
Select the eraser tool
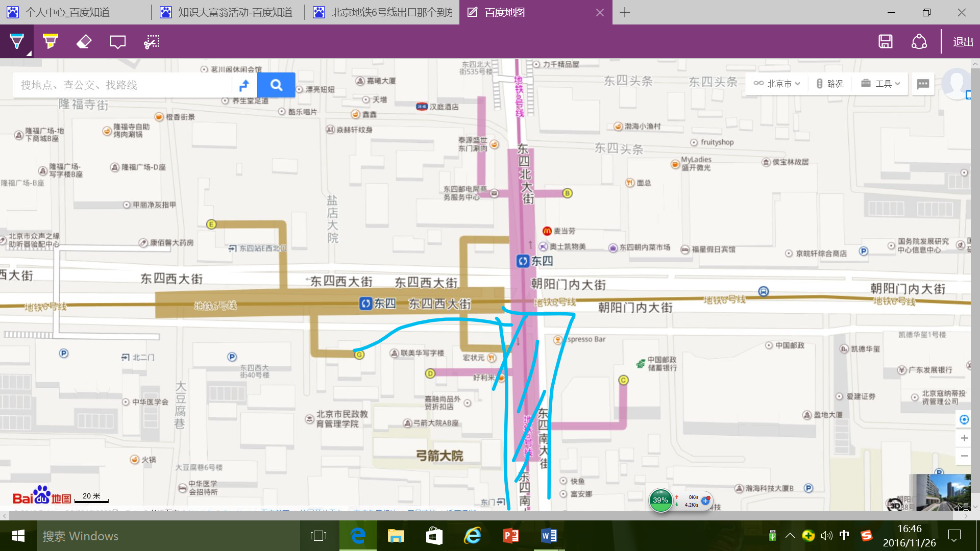pos(84,41)
